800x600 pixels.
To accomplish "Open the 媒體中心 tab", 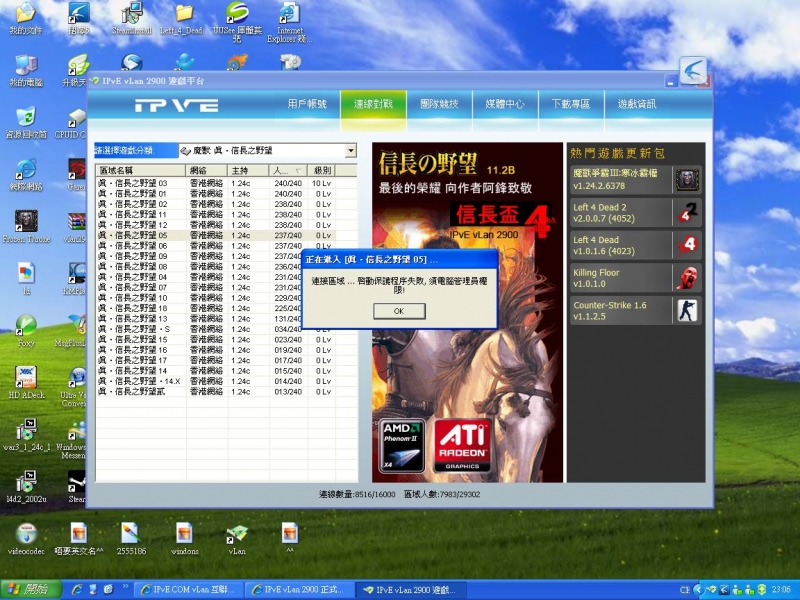I will [505, 104].
